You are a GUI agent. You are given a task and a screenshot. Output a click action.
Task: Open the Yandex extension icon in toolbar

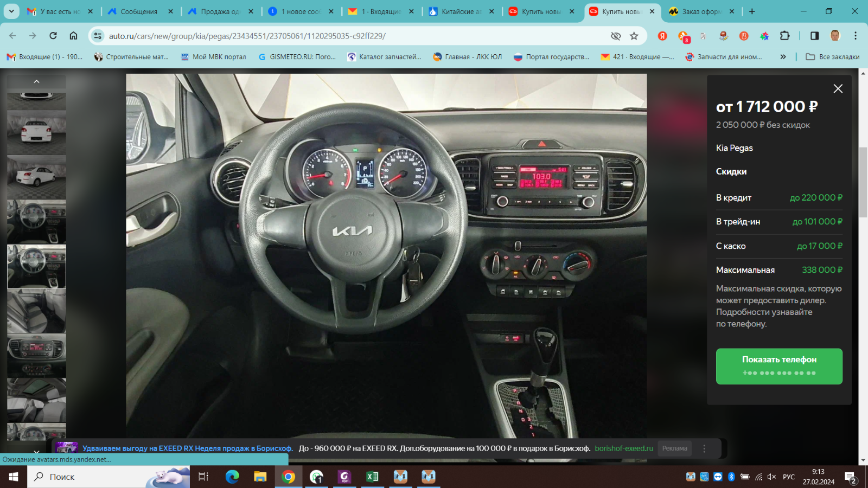662,36
